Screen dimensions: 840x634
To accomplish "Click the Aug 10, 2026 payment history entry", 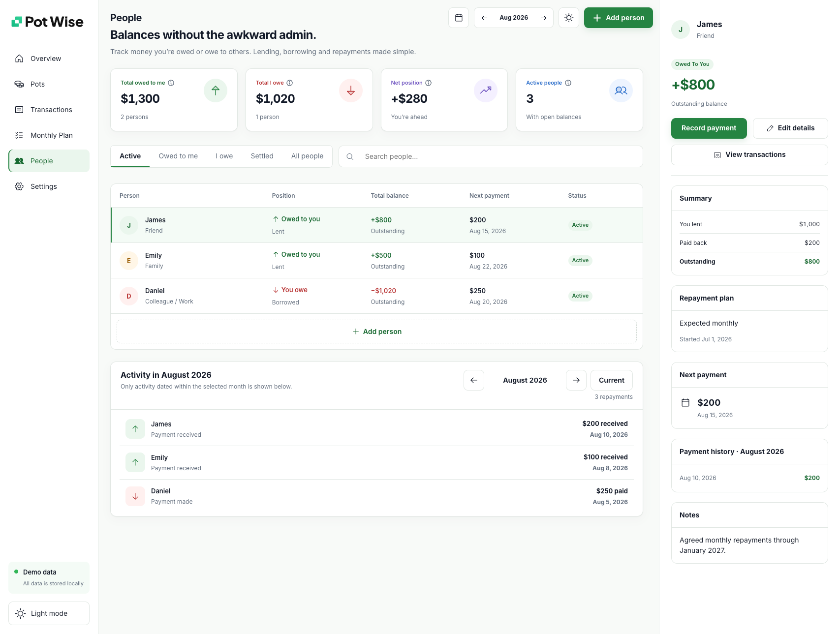I will 749,478.
